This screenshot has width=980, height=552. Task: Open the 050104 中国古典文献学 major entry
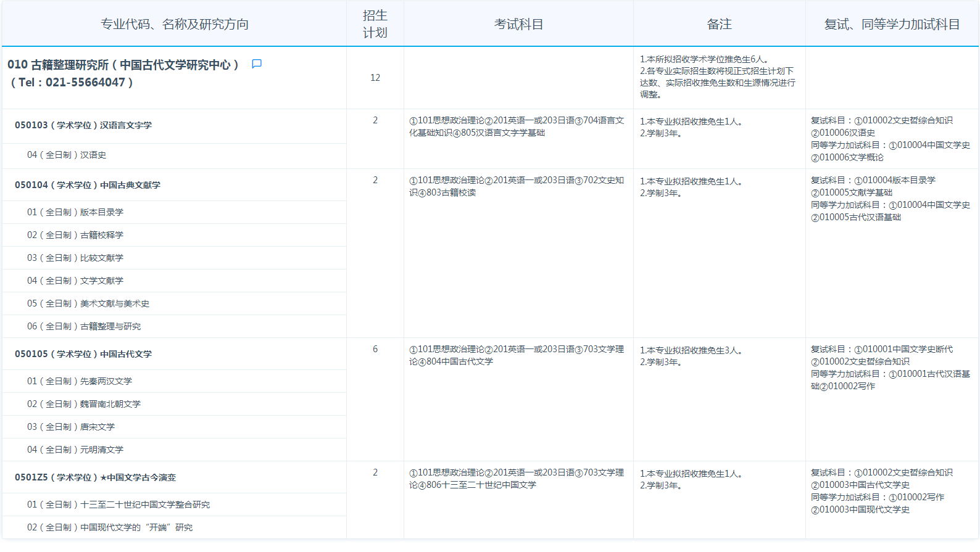[x=88, y=185]
